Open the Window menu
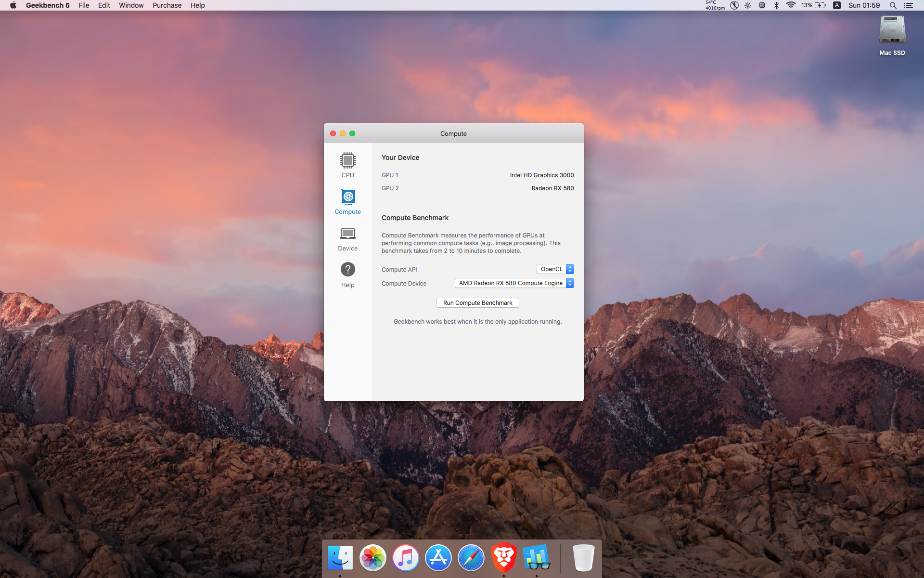This screenshot has width=924, height=578. [x=131, y=5]
